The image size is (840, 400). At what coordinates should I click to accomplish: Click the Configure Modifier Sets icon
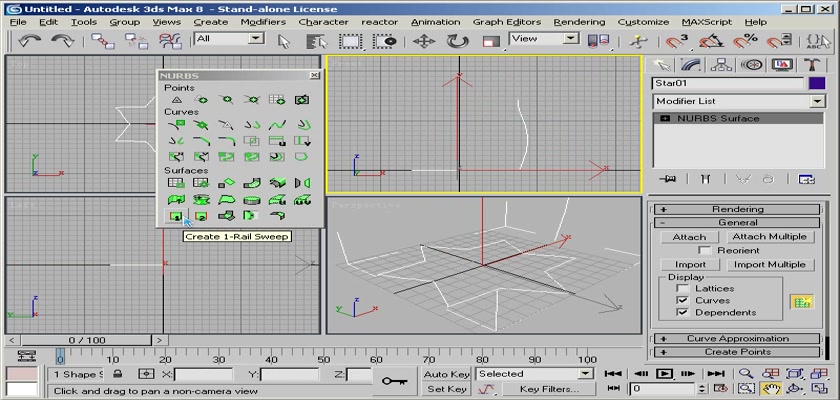coord(807,179)
